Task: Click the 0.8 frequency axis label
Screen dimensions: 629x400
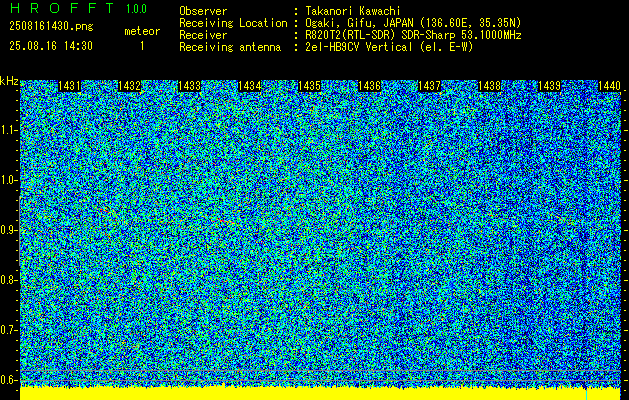Action: click(9, 280)
